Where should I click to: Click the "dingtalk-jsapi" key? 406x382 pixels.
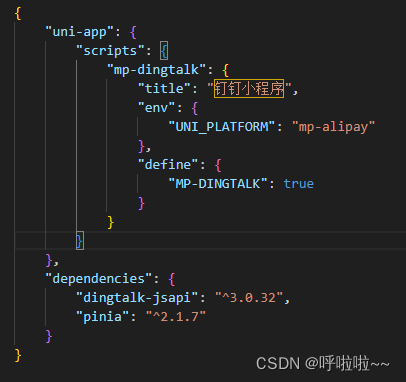tap(137, 298)
